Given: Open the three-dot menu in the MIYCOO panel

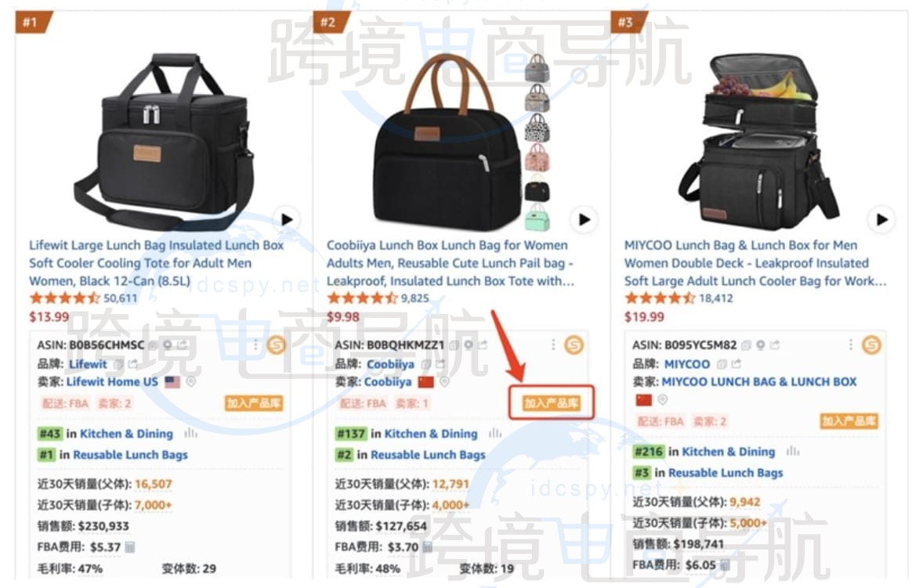Looking at the screenshot, I should (850, 345).
